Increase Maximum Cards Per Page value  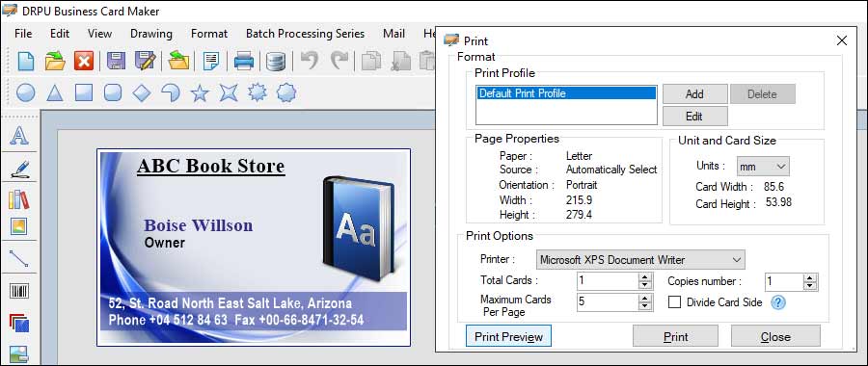645,298
